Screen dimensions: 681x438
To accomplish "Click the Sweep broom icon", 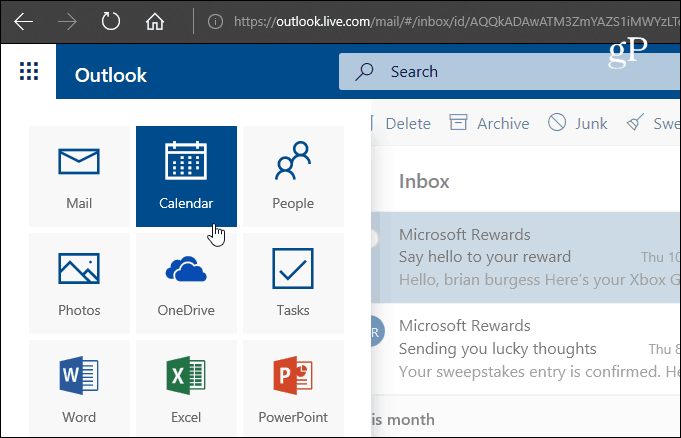I will 635,123.
